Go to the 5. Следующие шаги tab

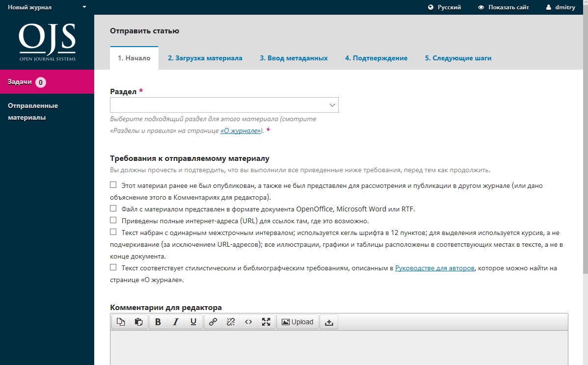[458, 58]
